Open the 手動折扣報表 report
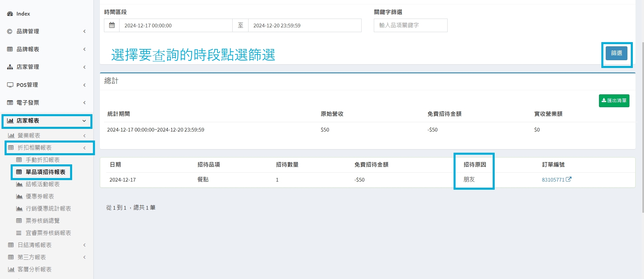644x279 pixels. [x=43, y=160]
